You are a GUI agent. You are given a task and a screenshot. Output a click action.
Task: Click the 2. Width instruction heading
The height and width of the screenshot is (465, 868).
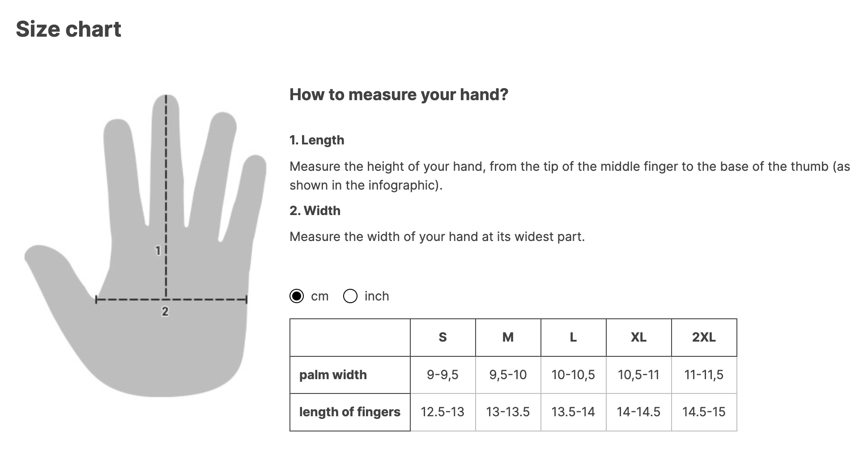point(315,211)
